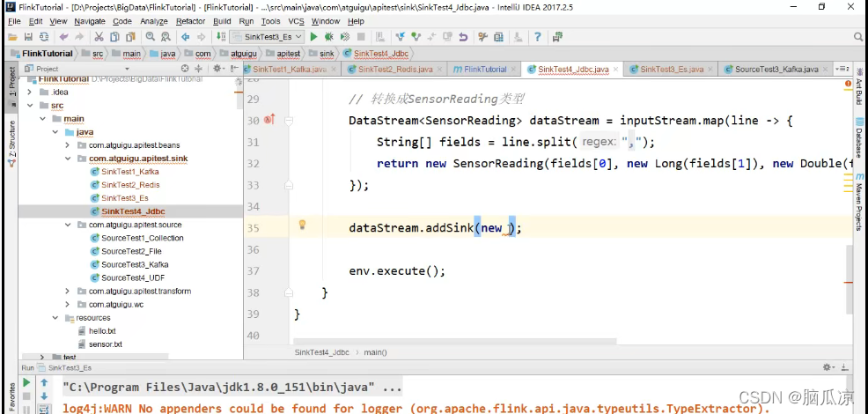
Task: Close the SinkTest1_Kafka.java tab
Action: tap(334, 70)
